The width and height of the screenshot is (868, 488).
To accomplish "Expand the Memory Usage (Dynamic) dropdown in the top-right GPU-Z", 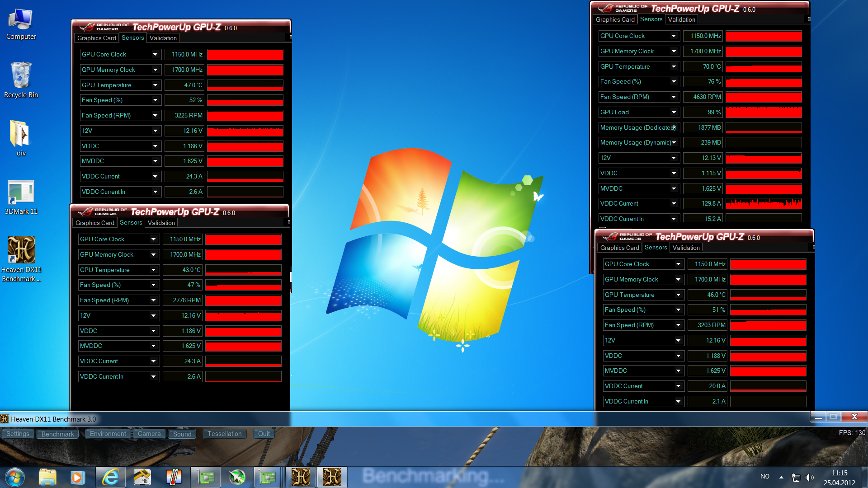I will [x=674, y=142].
